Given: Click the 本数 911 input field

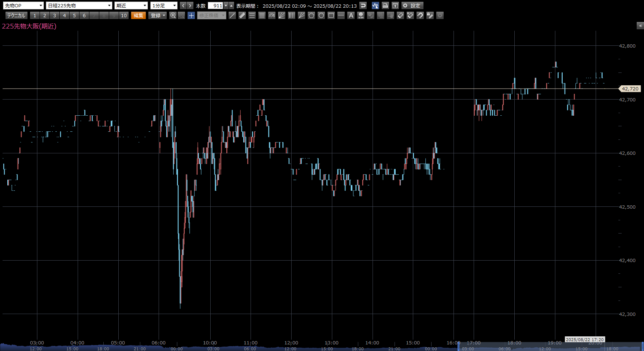Looking at the screenshot, I should pos(215,5).
